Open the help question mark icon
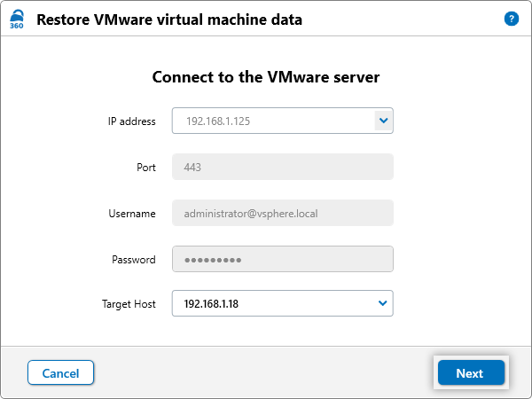The width and height of the screenshot is (532, 399). click(512, 19)
